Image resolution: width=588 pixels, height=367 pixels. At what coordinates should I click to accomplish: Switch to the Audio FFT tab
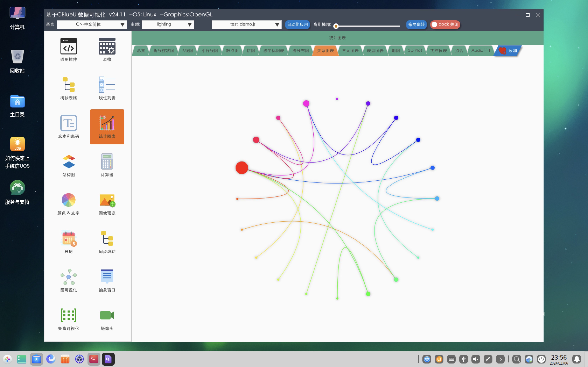481,51
